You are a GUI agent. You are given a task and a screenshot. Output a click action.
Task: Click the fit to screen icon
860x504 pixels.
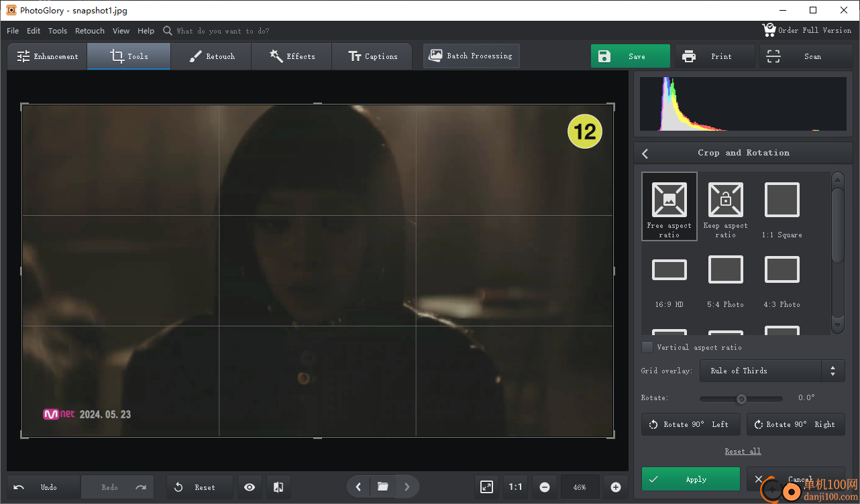(487, 487)
